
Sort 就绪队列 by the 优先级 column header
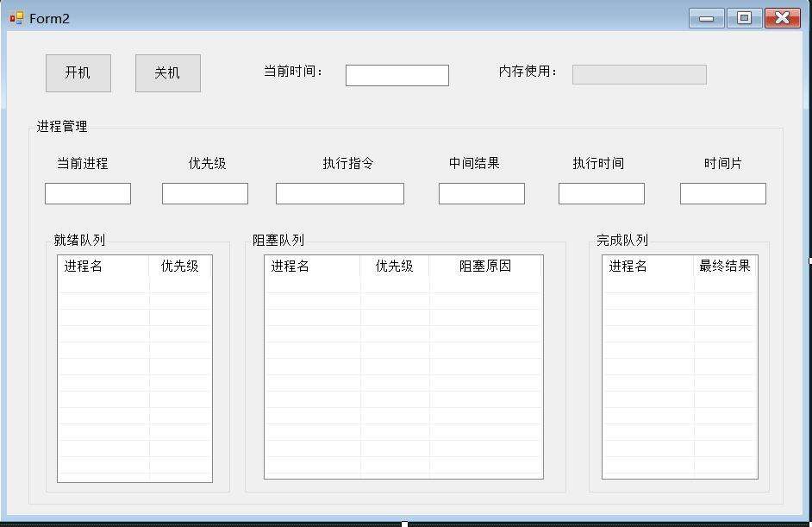click(x=180, y=267)
